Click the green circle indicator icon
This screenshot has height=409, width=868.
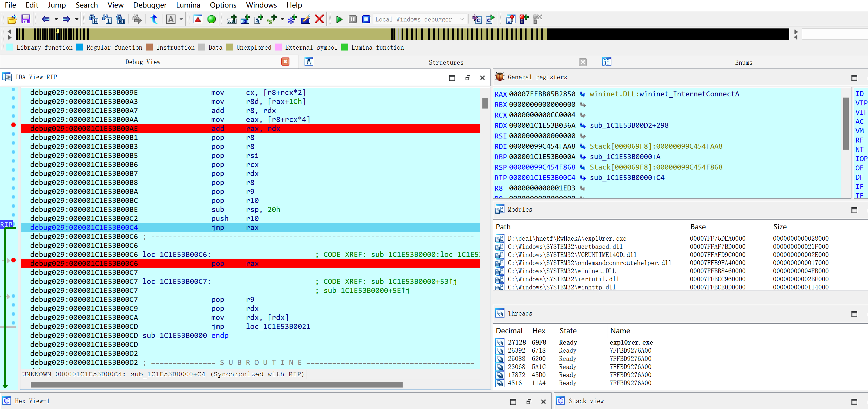212,19
